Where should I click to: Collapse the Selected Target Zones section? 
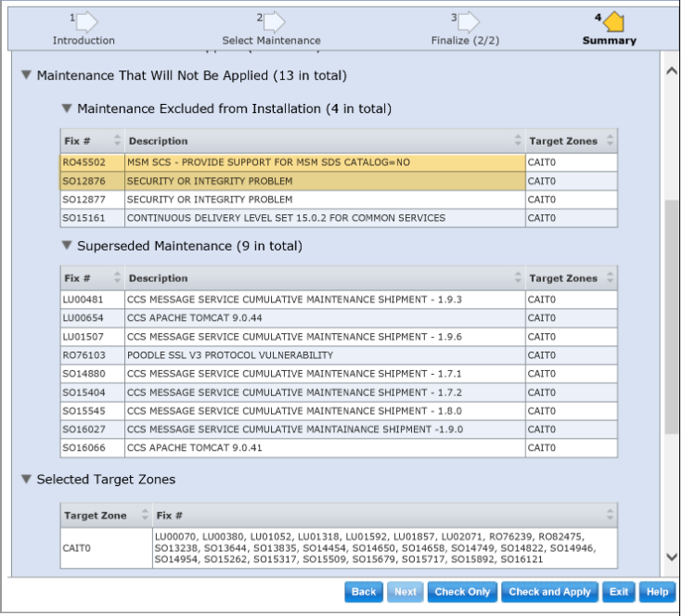pos(26,480)
